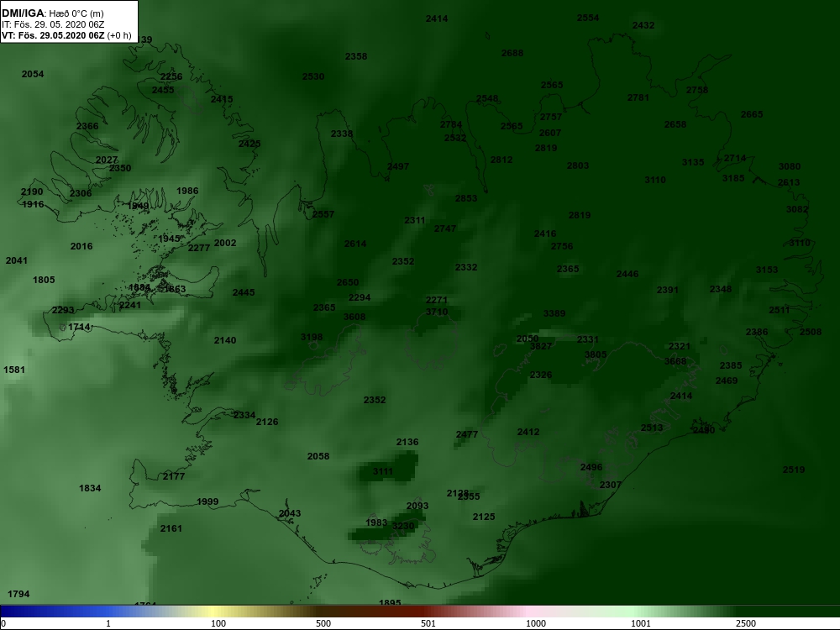Select the 3111 value on the dark patch
Viewport: 840px width, 630px height.
pyautogui.click(x=383, y=471)
